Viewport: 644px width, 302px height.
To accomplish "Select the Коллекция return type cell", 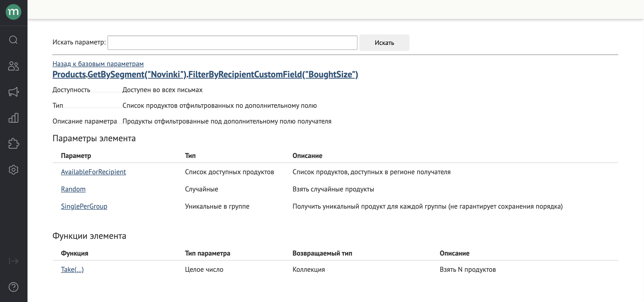I will click(x=309, y=270).
